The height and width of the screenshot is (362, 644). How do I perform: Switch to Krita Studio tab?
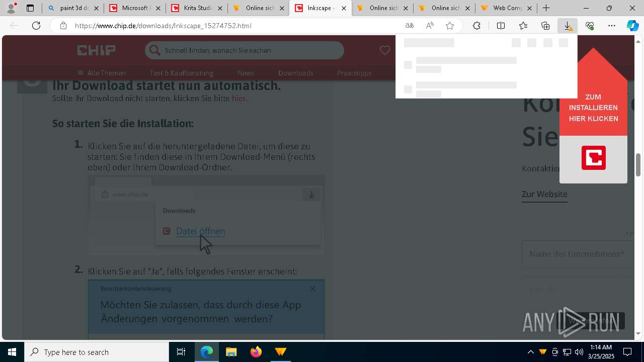tap(197, 8)
